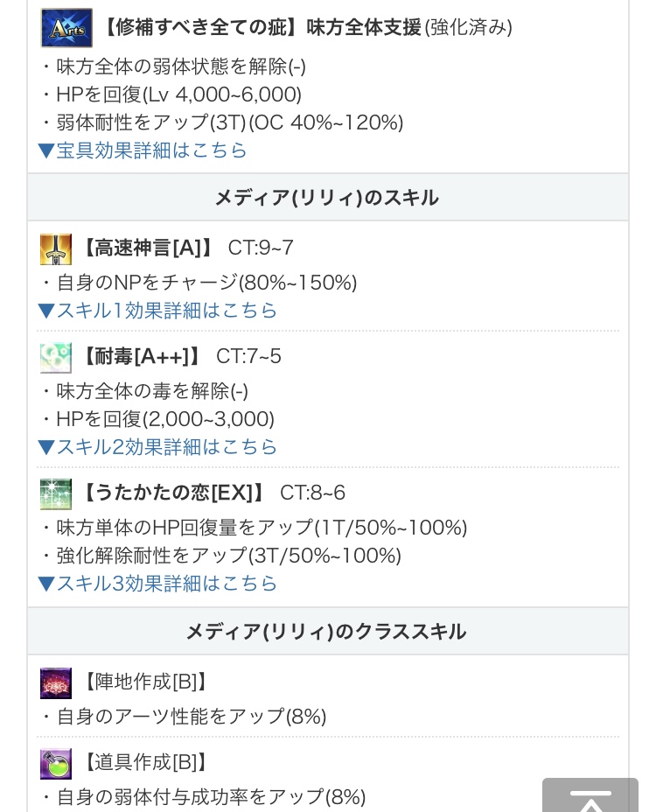Click the 道具作成[B] class skill name
The image size is (656, 812).
click(x=146, y=763)
